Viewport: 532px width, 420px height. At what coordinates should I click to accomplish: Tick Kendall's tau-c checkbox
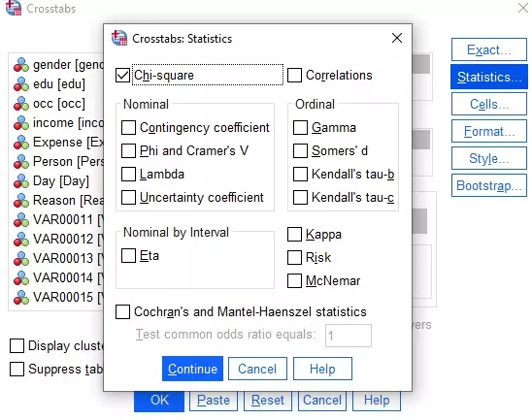click(301, 197)
